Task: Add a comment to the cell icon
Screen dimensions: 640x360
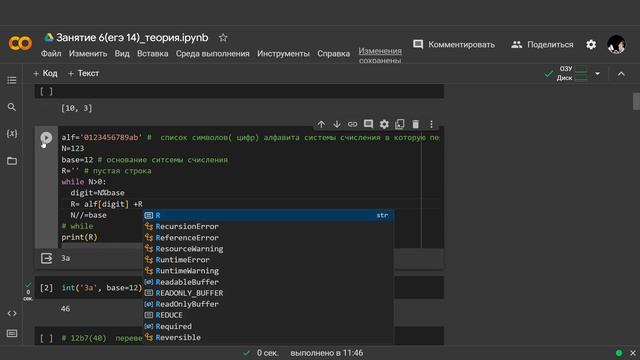Action: [368, 124]
